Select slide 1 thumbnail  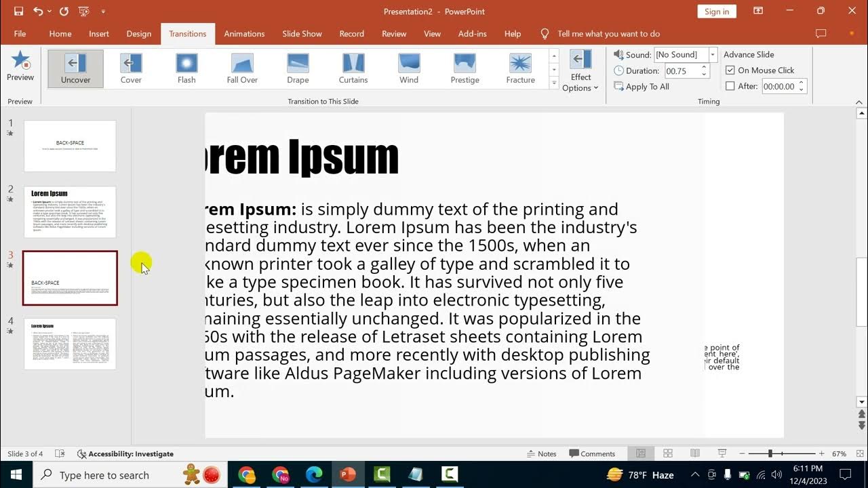pos(70,146)
